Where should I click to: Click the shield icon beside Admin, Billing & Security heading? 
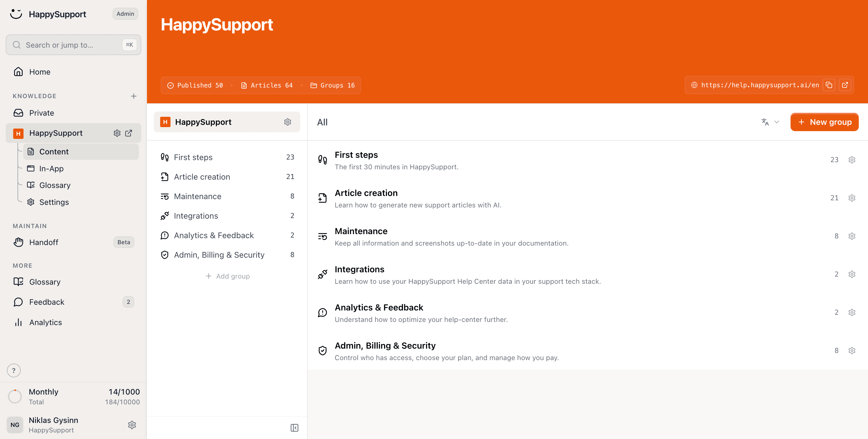(x=322, y=350)
